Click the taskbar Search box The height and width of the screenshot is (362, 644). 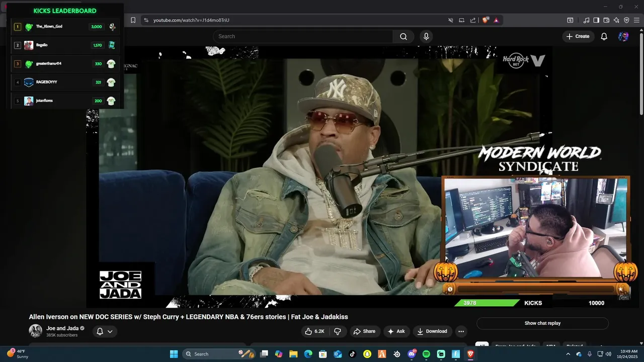click(x=219, y=354)
